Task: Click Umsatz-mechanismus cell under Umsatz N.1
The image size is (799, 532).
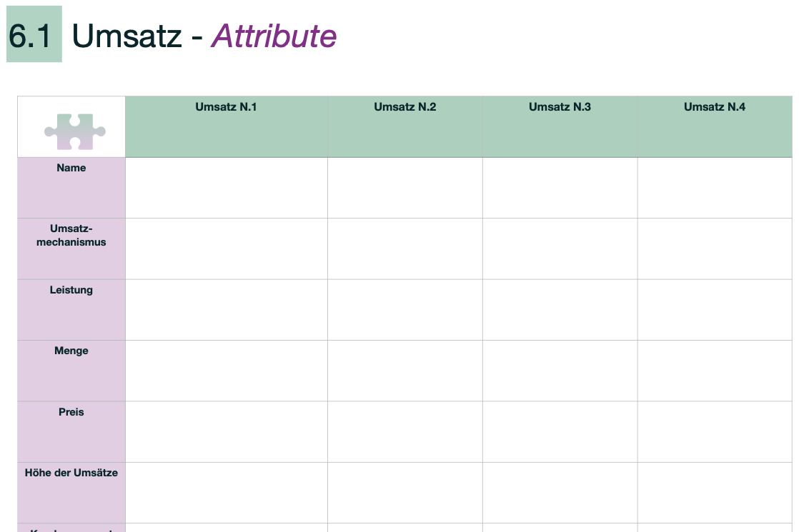Action: coord(227,249)
